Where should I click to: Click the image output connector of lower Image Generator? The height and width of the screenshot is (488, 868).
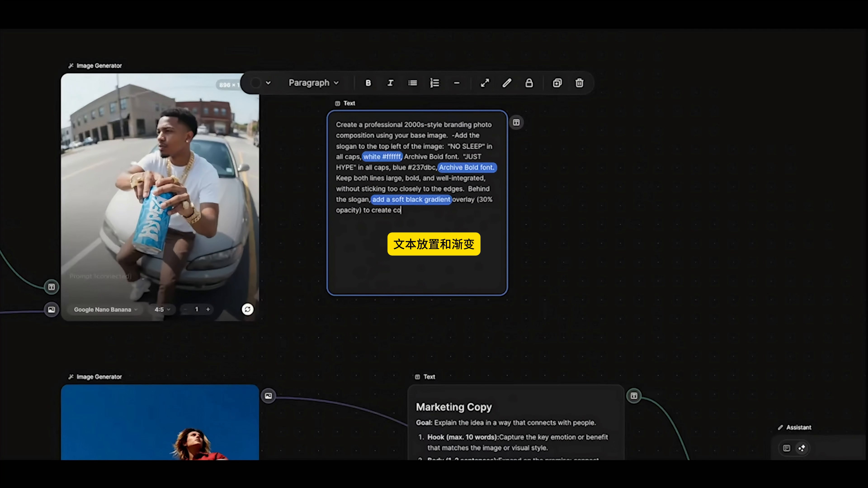268,396
